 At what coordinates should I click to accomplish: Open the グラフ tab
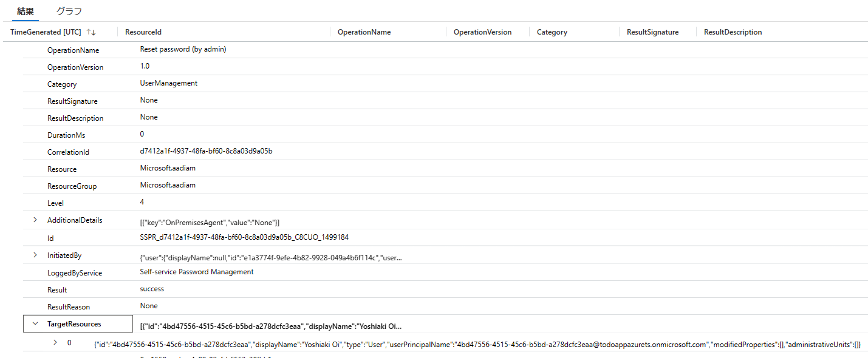(x=69, y=12)
